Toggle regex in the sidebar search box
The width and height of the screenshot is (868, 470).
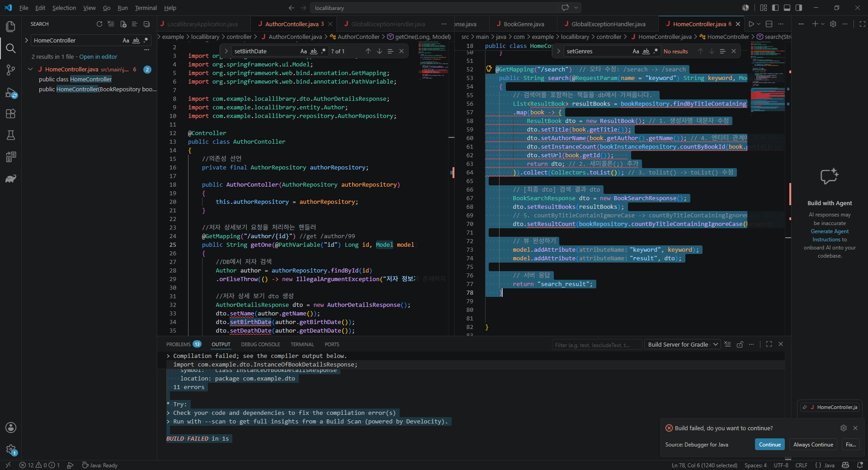tap(146, 40)
